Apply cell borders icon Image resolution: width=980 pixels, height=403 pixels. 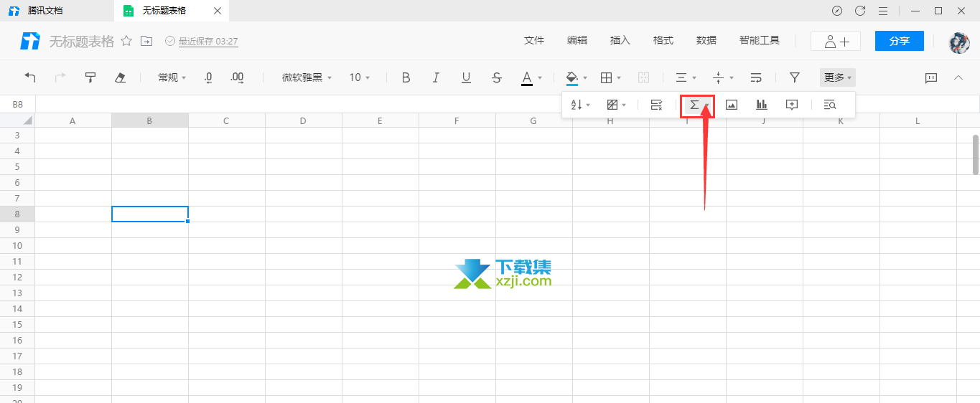tap(606, 77)
